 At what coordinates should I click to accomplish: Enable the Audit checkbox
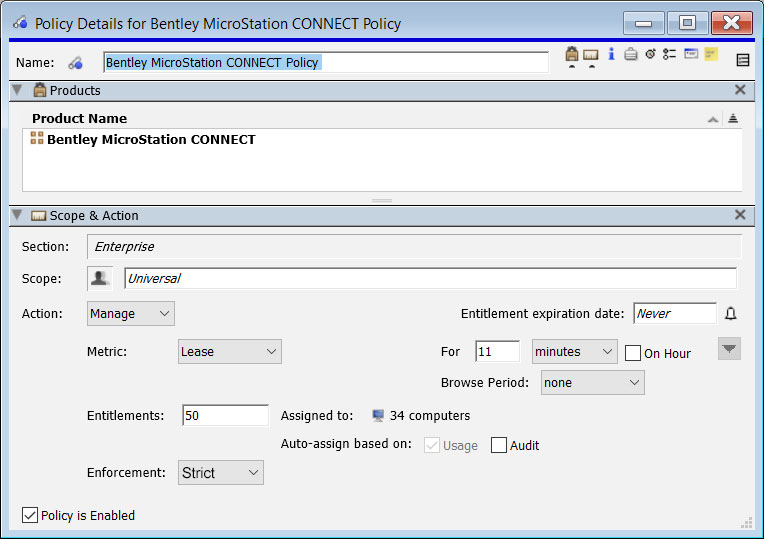[x=498, y=445]
